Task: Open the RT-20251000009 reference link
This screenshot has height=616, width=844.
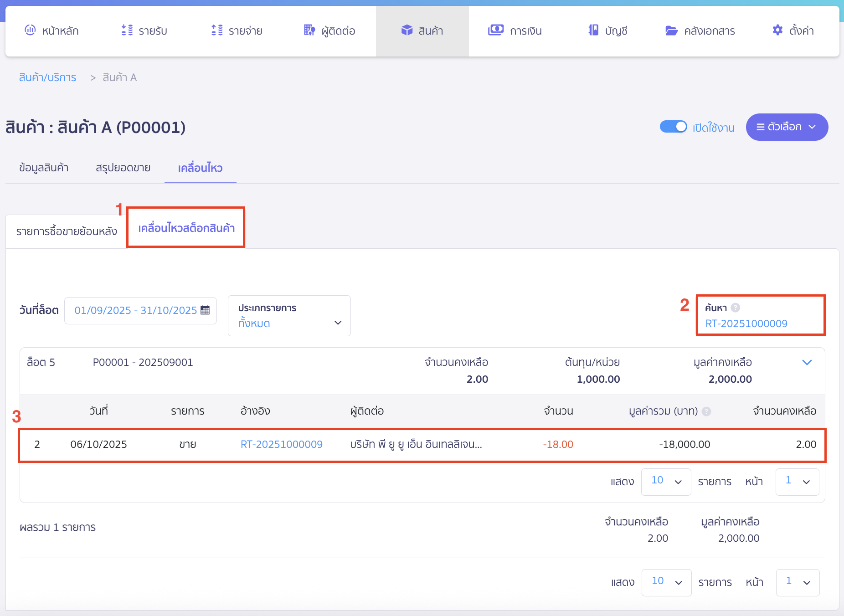Action: 281,444
